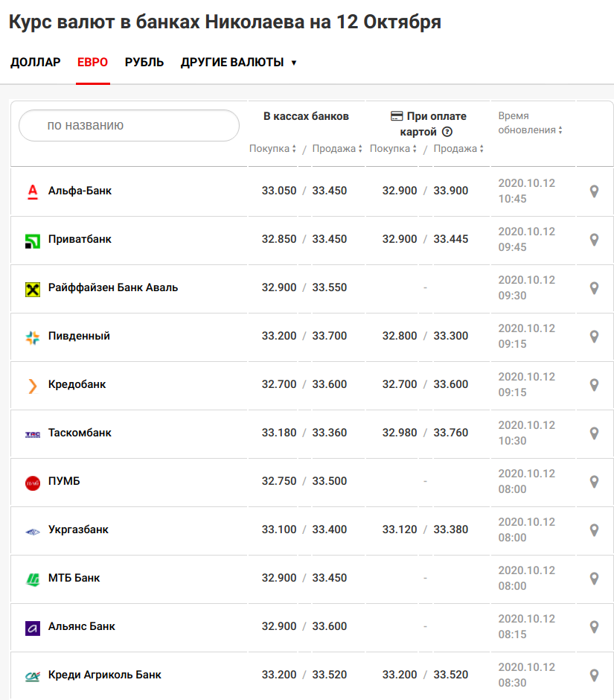The width and height of the screenshot is (614, 700).
Task: Open the Альфа-Банк link
Action: (80, 191)
